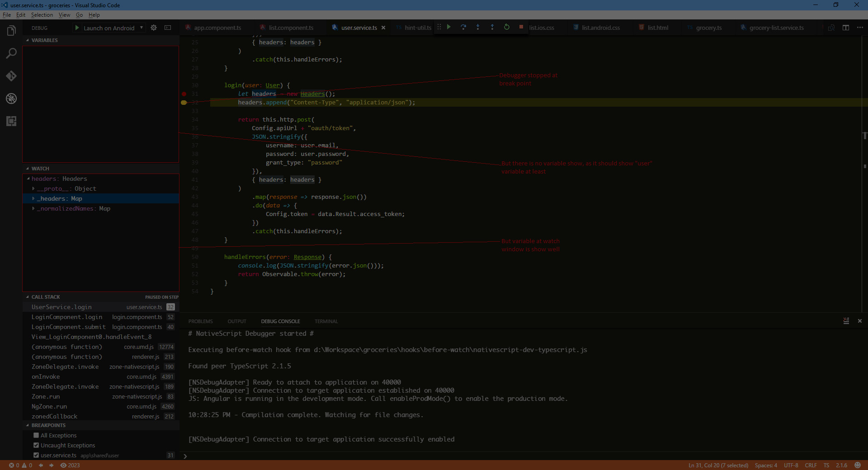Click the CRLF line ending indicator
Screen dimensions: 868x470
click(x=811, y=465)
